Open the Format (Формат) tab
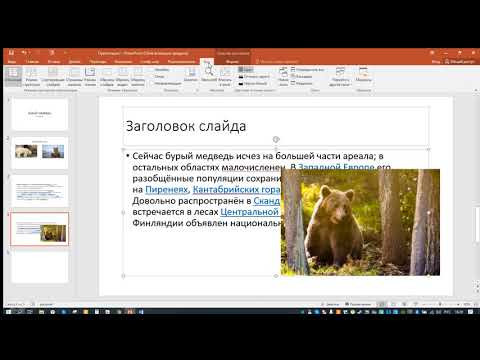This screenshot has height=360, width=480. click(x=232, y=61)
